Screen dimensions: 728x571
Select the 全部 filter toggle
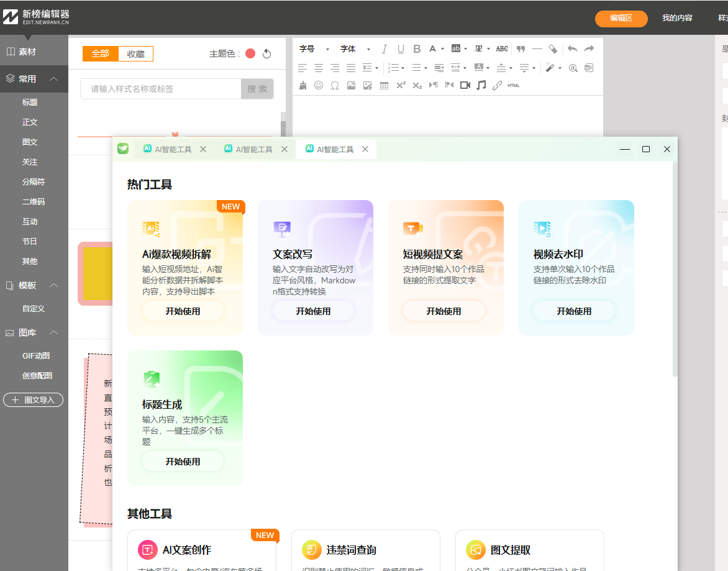100,54
